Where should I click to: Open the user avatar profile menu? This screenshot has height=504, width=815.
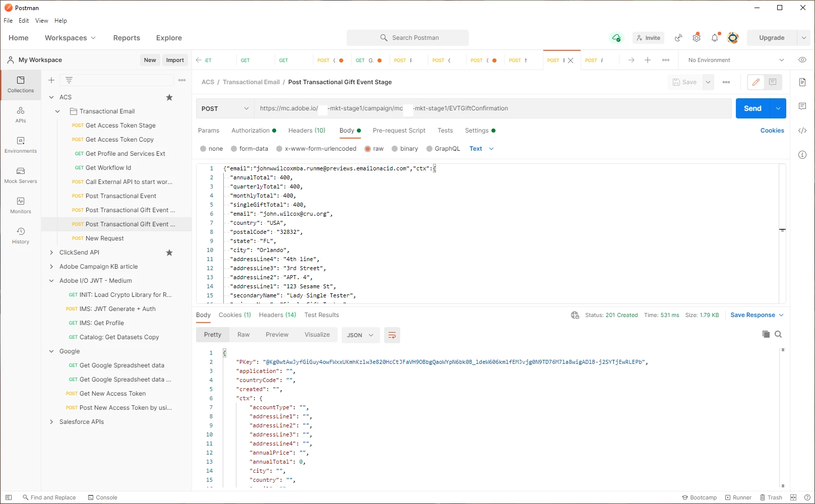pyautogui.click(x=733, y=38)
